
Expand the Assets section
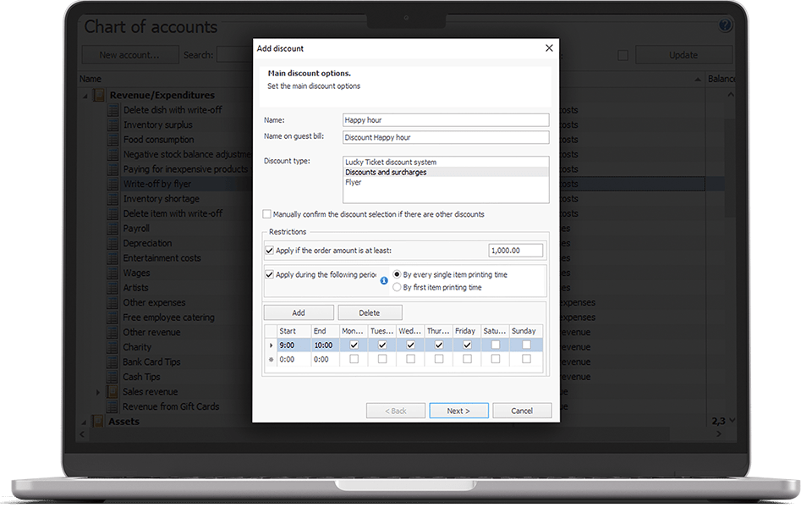85,421
